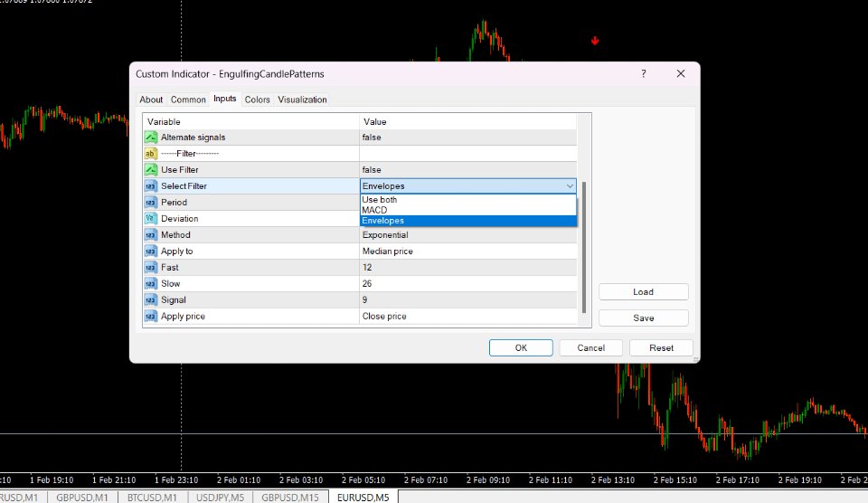Click the red down arrow signal on chart
This screenshot has height=503, width=868.
click(595, 41)
